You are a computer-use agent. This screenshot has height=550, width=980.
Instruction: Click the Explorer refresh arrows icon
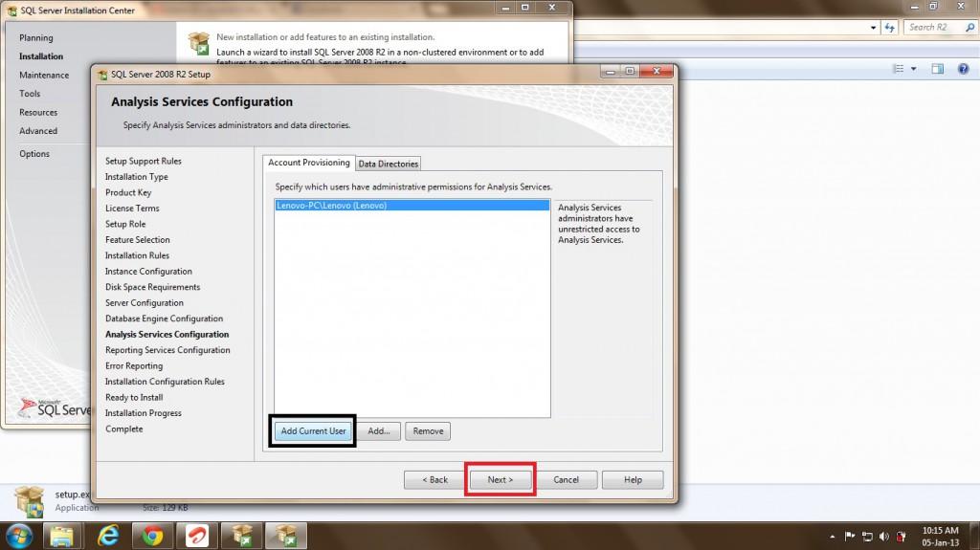coord(889,28)
